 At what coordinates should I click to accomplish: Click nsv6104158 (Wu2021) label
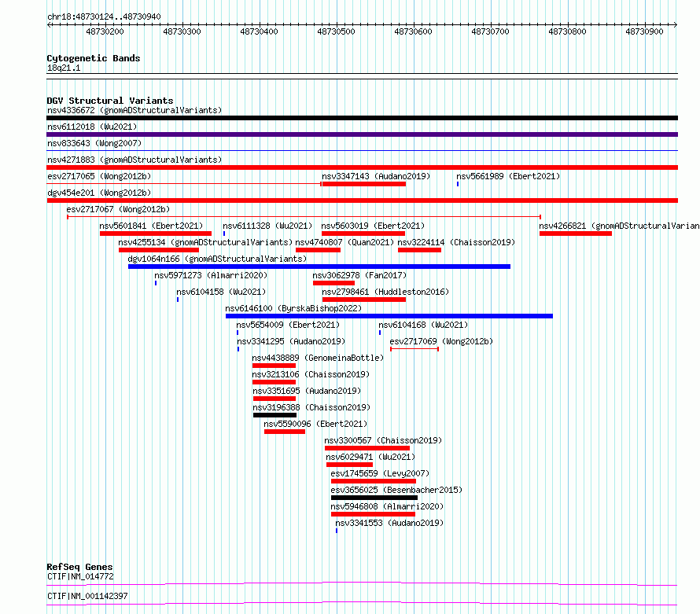pos(221,292)
